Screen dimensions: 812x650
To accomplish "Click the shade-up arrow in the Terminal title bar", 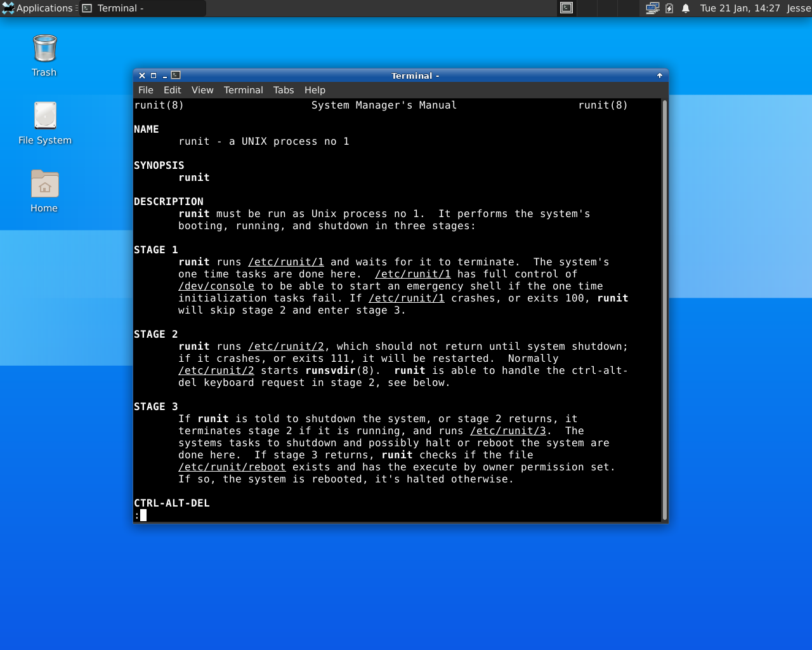I will tap(660, 76).
